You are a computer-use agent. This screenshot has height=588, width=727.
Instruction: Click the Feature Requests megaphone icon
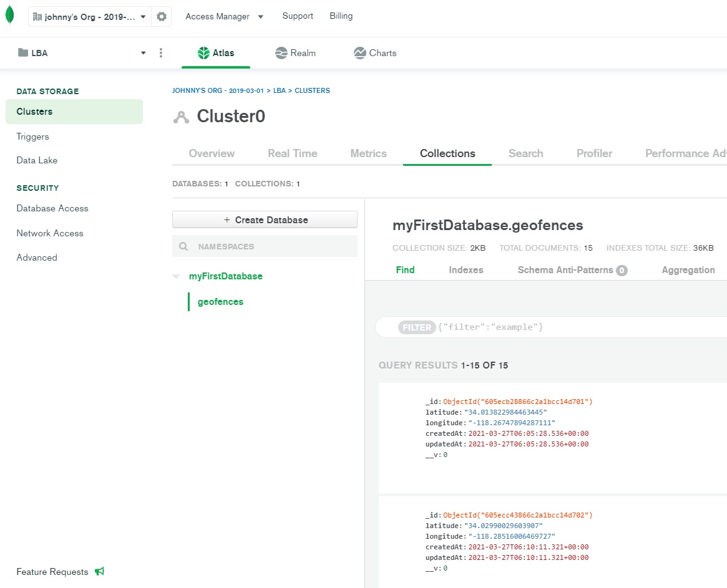pos(100,571)
